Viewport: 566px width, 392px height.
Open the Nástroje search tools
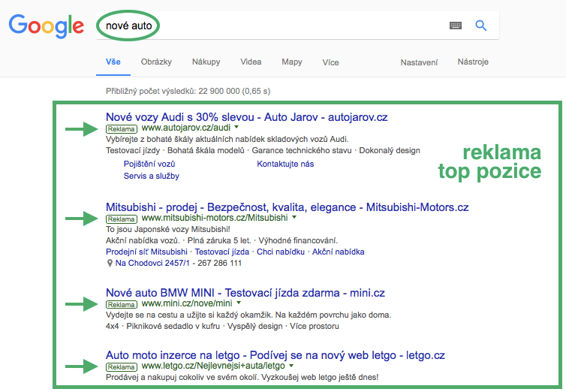point(474,62)
